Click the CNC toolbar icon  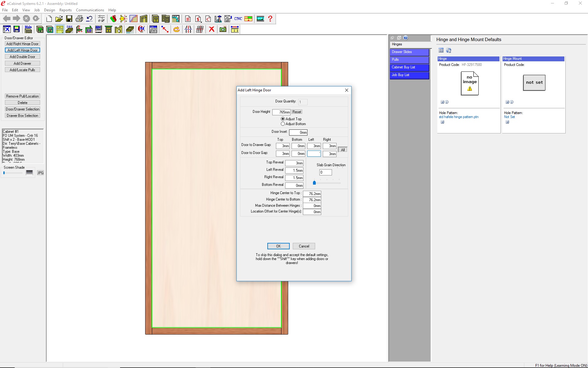coord(238,19)
